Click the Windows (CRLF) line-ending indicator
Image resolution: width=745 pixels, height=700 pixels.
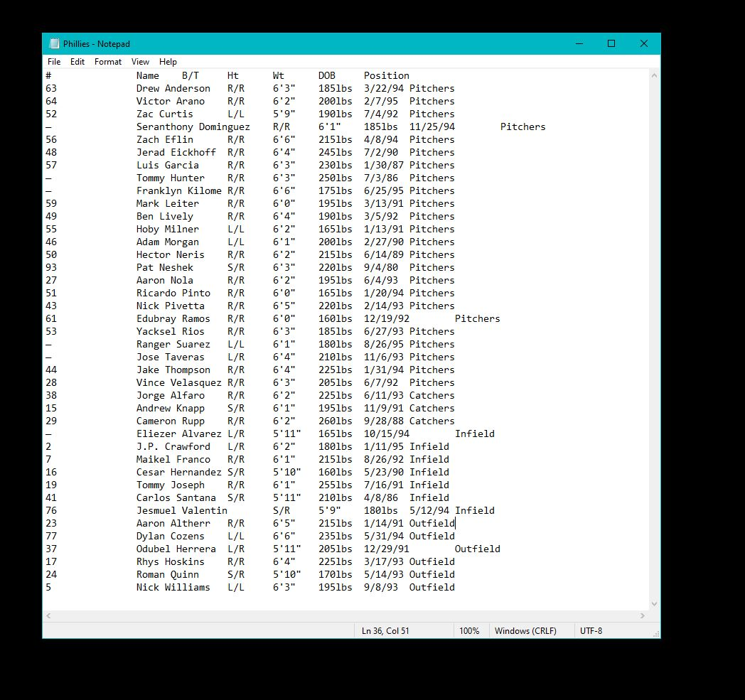pos(525,630)
